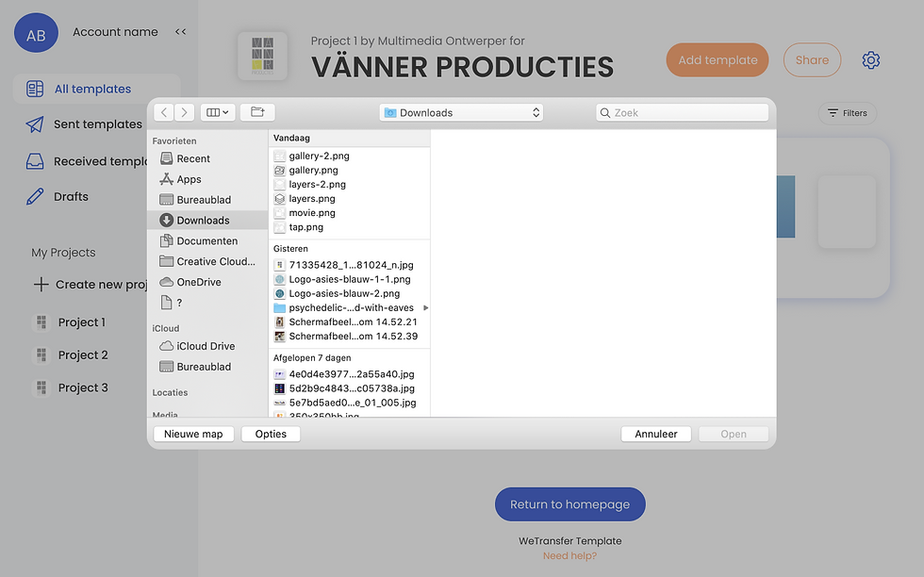
Task: Select file Schermafbeel...om 14.52.21
Action: click(x=350, y=321)
